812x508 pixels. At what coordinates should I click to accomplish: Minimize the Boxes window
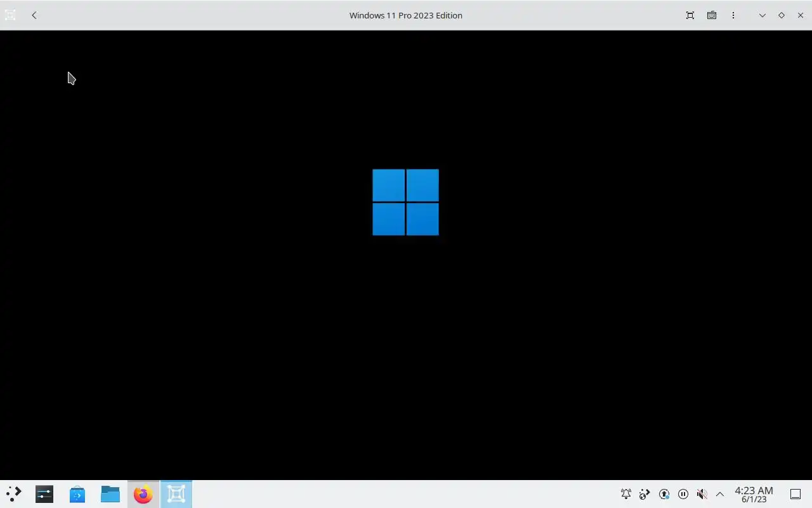[763, 15]
